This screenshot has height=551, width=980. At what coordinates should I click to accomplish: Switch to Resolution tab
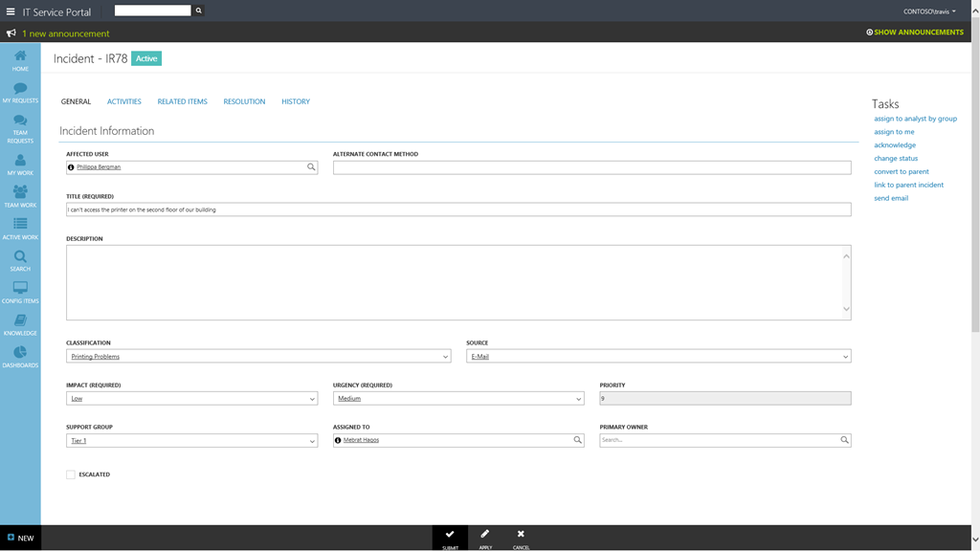[244, 101]
